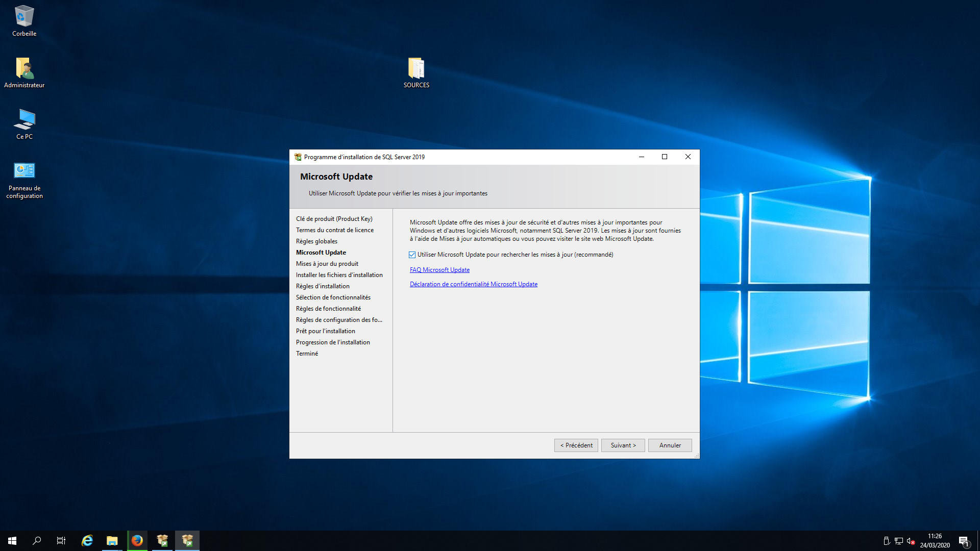Click the Précédent button
This screenshot has width=980, height=551.
(x=576, y=445)
